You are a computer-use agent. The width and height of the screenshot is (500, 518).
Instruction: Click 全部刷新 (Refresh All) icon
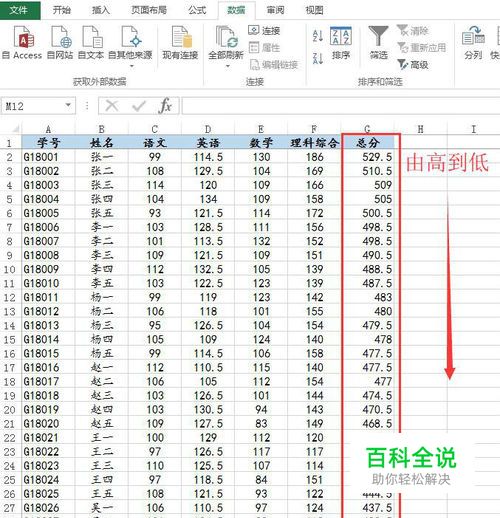(x=226, y=37)
